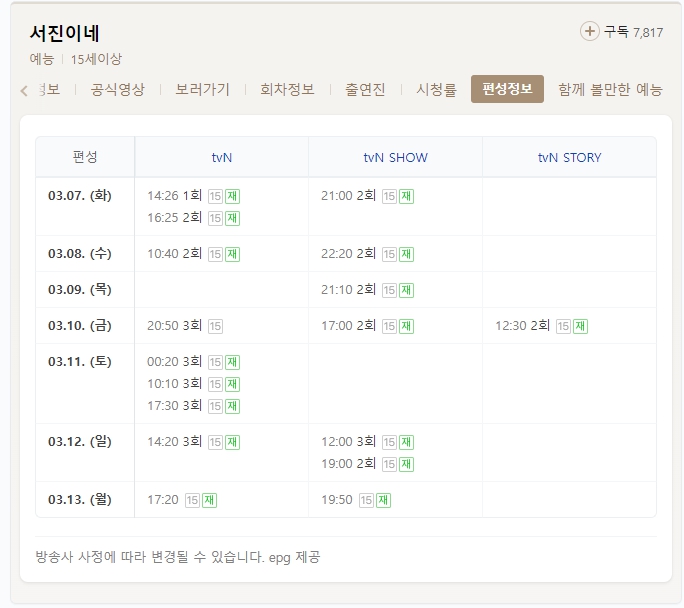The width and height of the screenshot is (684, 608).
Task: Switch to the 회차정보 tab
Action: [287, 89]
